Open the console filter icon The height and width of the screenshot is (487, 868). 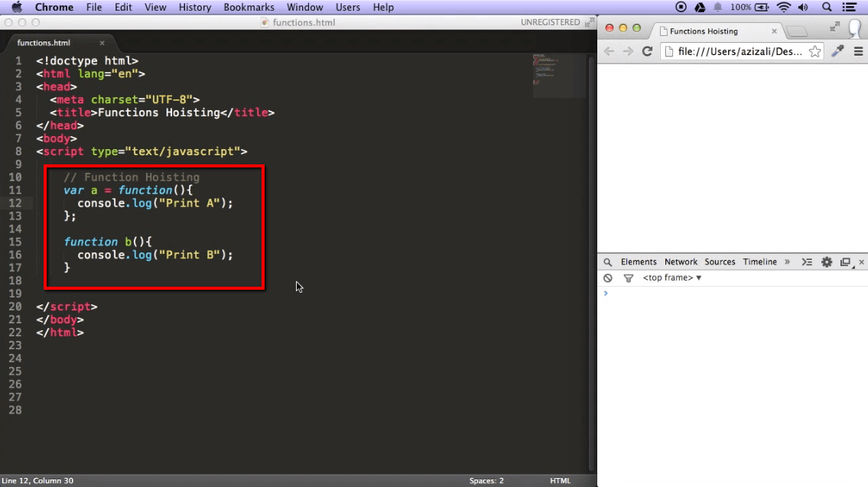628,278
